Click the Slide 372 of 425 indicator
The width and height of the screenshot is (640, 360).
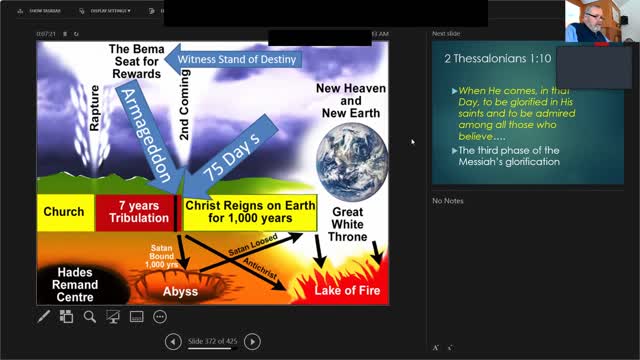213,341
